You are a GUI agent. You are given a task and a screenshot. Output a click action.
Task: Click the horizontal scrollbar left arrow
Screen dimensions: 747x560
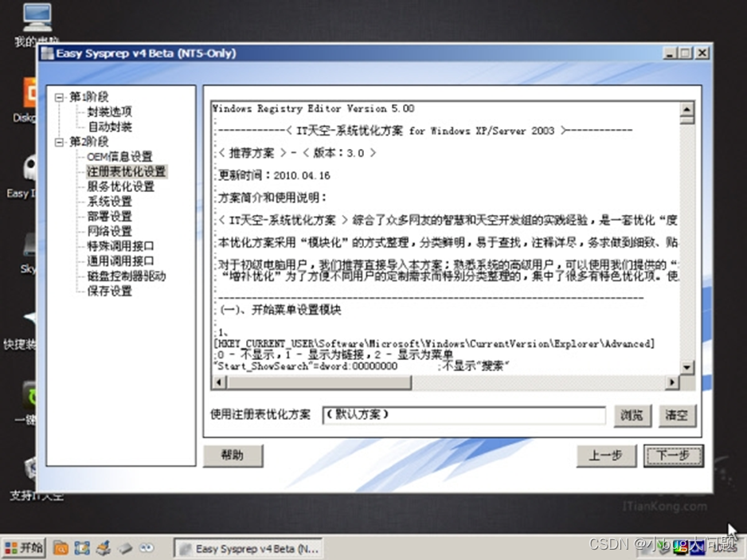click(x=220, y=382)
